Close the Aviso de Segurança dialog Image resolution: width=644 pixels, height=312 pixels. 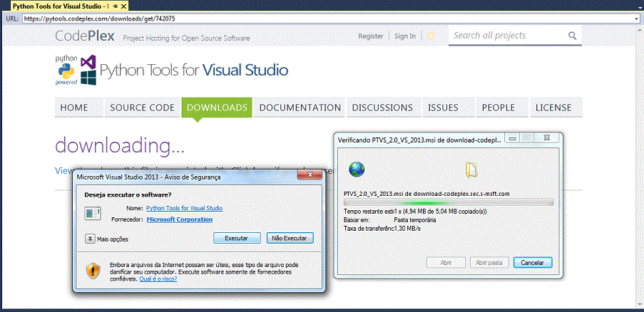click(310, 175)
